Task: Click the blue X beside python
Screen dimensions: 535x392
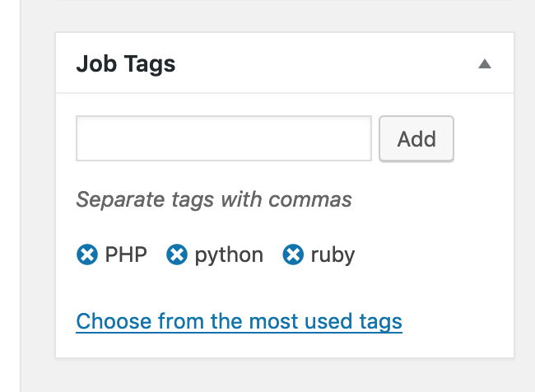Action: 176,254
